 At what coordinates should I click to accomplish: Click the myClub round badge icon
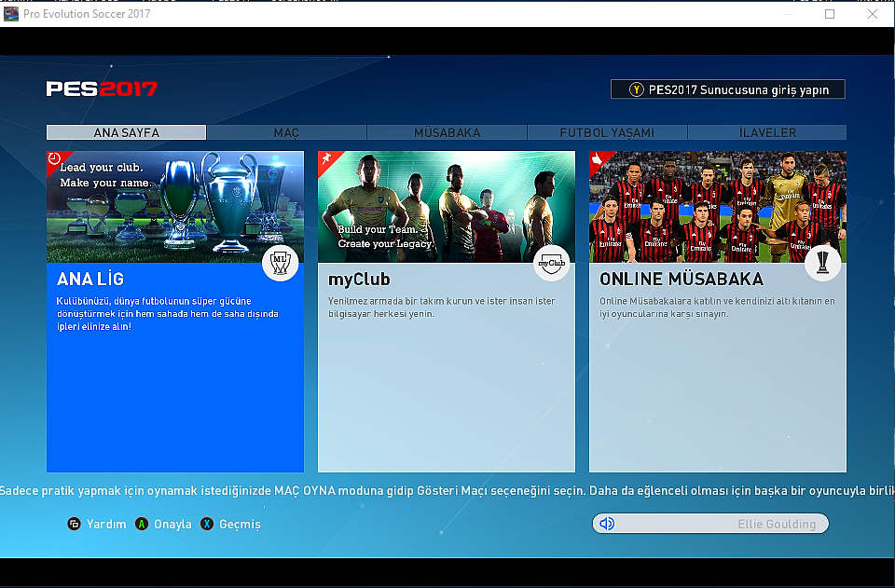[551, 263]
